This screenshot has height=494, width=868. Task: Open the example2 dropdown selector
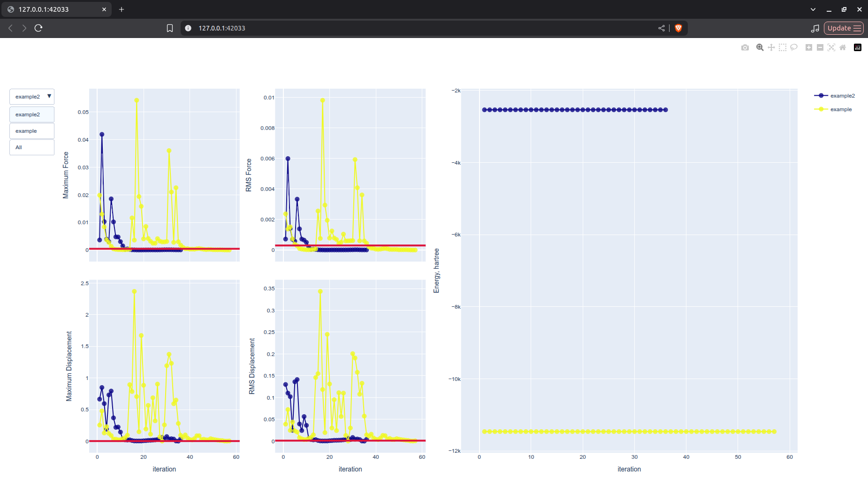32,97
